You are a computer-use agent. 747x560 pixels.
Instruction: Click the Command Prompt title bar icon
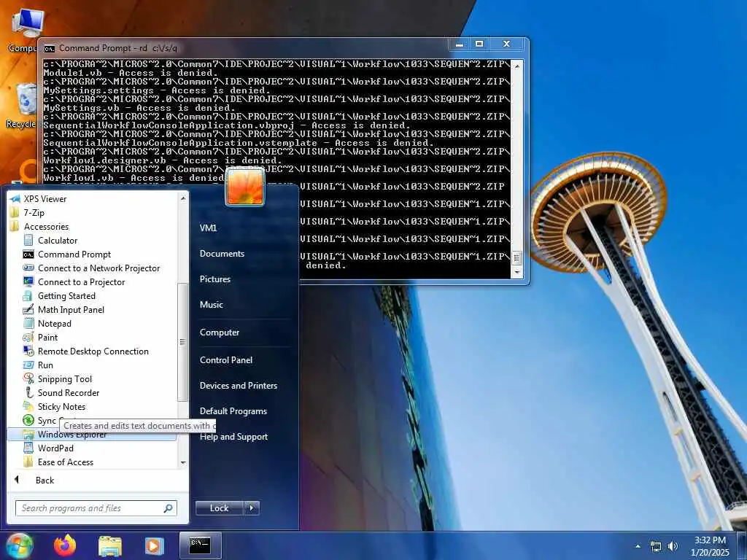point(49,49)
